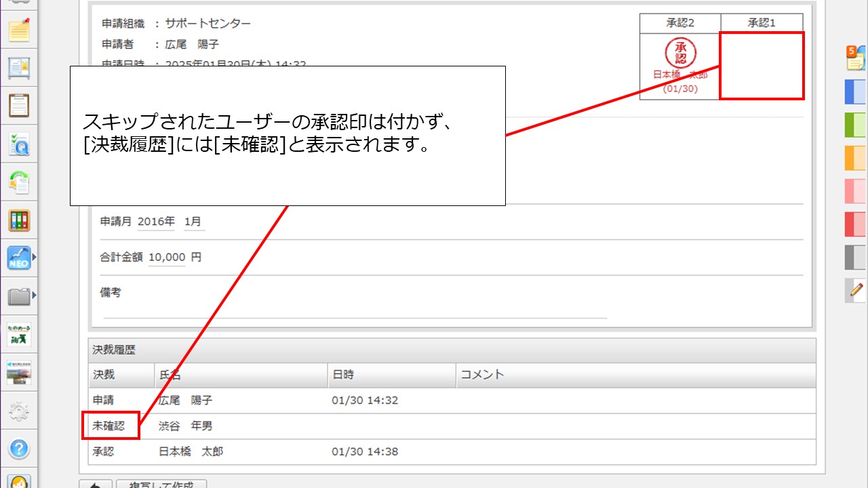Expand the arrow next to gray folder icon

(x=34, y=296)
